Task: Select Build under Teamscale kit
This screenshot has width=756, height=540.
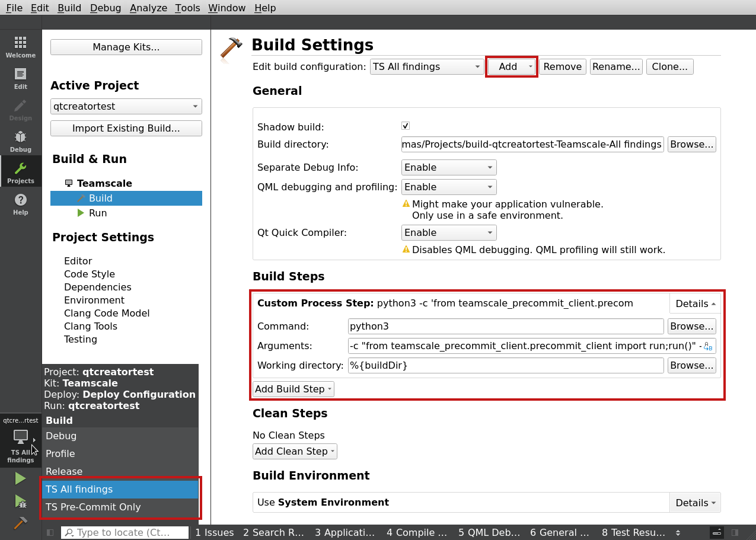Action: (126, 198)
